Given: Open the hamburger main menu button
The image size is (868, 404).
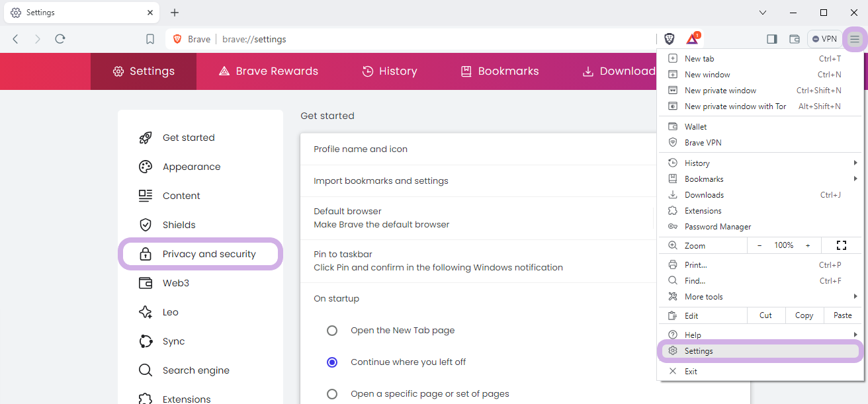Looking at the screenshot, I should pos(855,39).
